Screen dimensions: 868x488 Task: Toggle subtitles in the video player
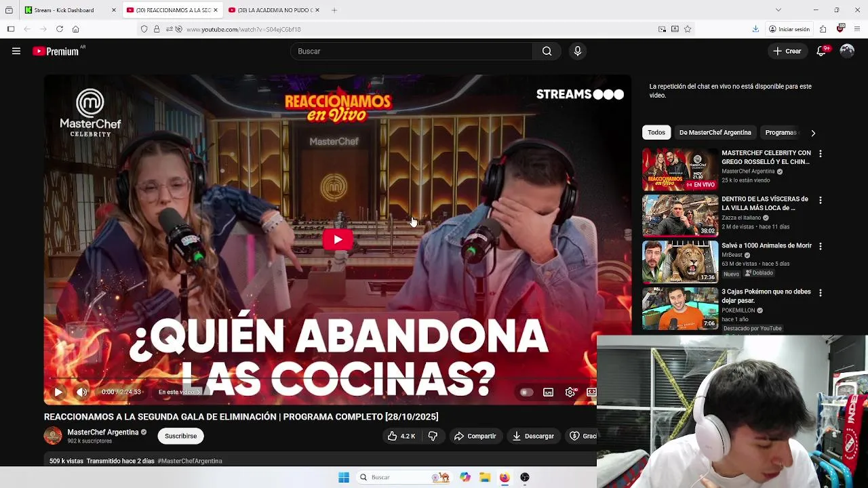click(x=548, y=392)
